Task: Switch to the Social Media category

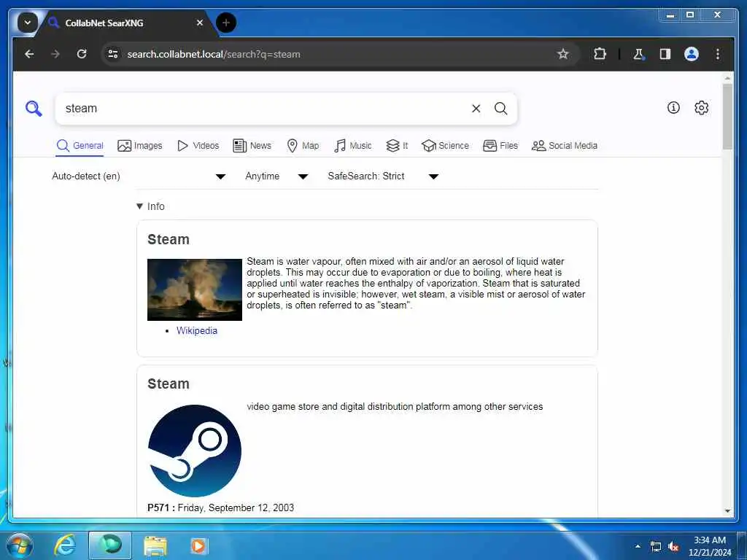Action: click(x=565, y=146)
